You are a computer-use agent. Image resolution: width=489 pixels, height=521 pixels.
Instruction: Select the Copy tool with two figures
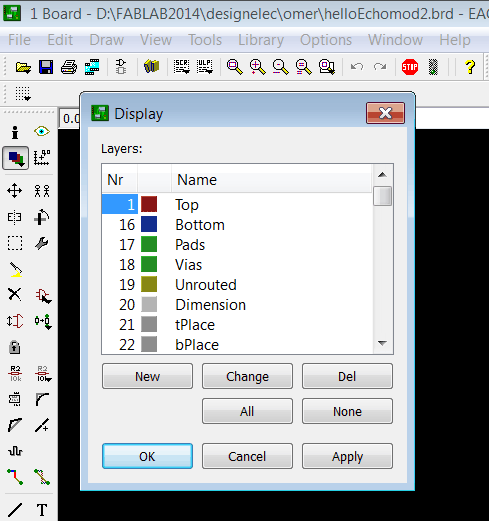tap(42, 191)
